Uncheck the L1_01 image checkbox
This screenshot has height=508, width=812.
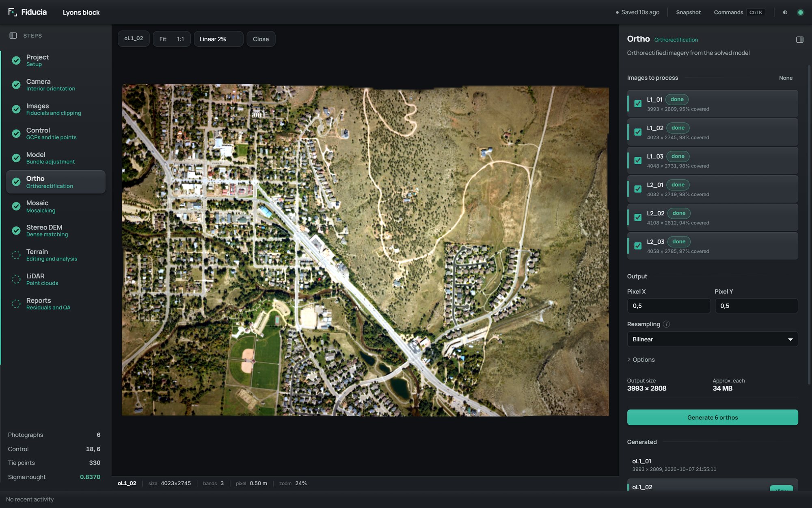tap(638, 104)
